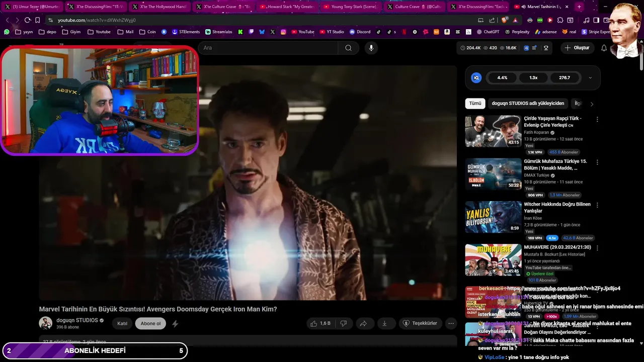Click the Brave Shields lion icon
Image resolution: width=644 pixels, height=362 pixels.
pos(505,20)
